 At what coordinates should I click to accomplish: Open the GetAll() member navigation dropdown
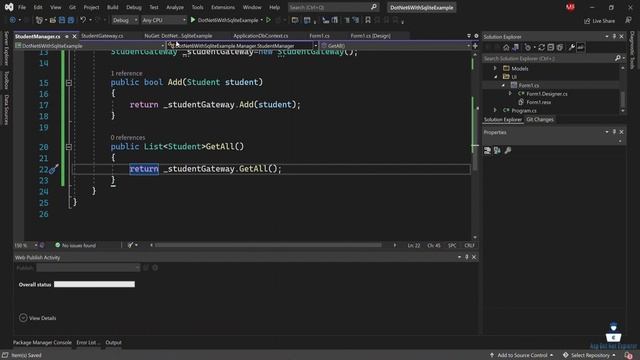(x=395, y=46)
